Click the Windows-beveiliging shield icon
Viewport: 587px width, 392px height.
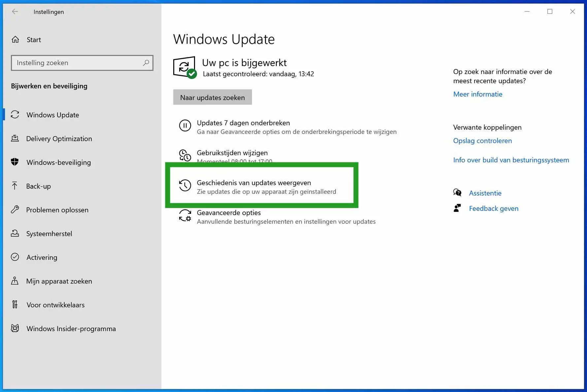click(x=15, y=162)
